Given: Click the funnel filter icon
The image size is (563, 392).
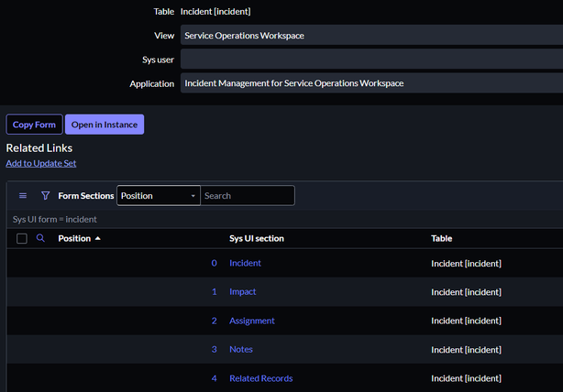Looking at the screenshot, I should pos(46,196).
